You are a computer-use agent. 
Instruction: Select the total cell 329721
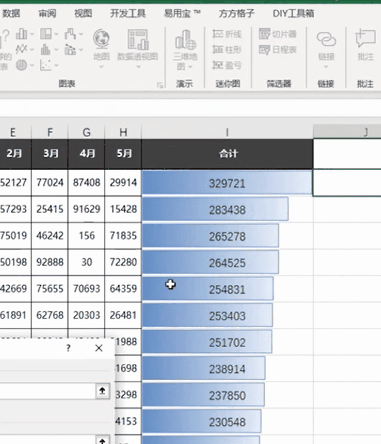227,183
